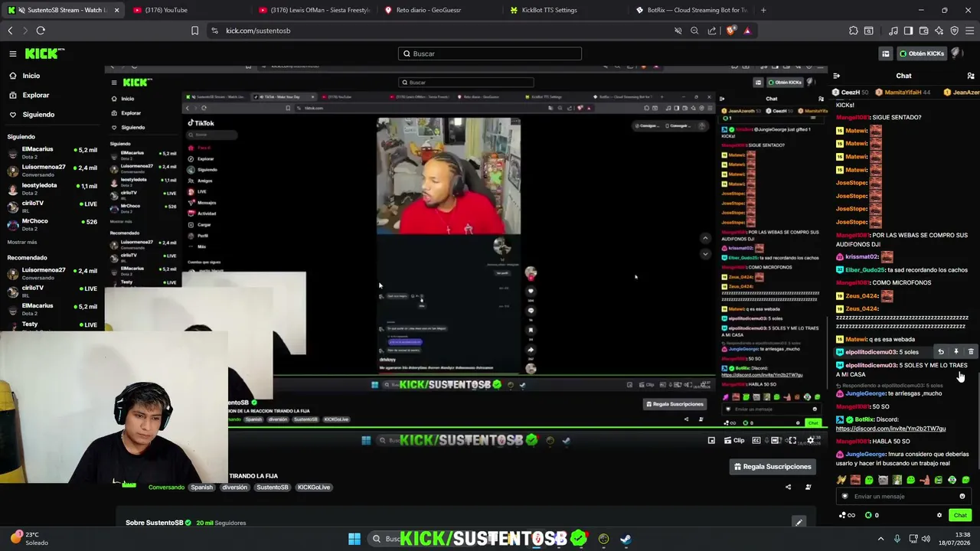Viewport: 980px width, 551px height.
Task: Open a new browser tab with plus
Action: 763,10
